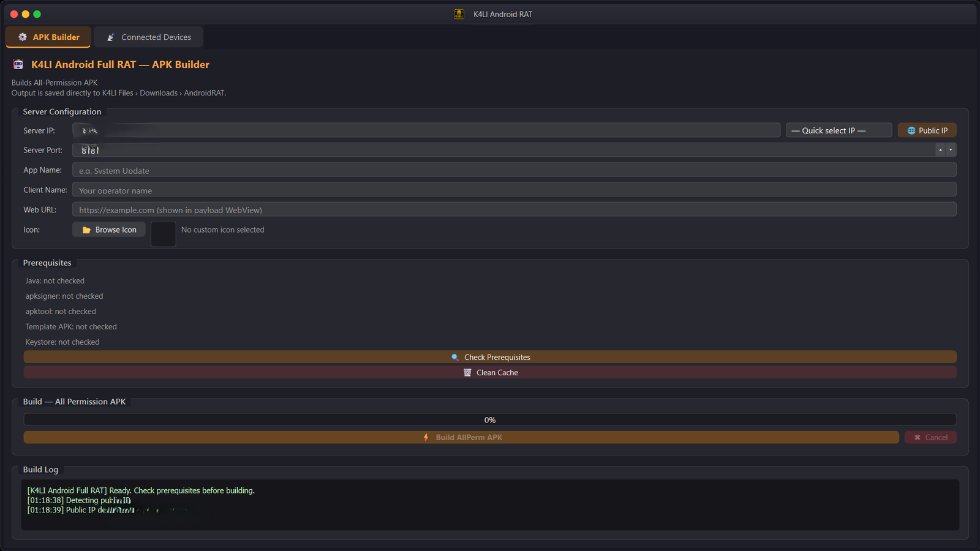This screenshot has height=551, width=980.
Task: Decrease the Server Port with the down arrow
Action: pyautogui.click(x=951, y=150)
